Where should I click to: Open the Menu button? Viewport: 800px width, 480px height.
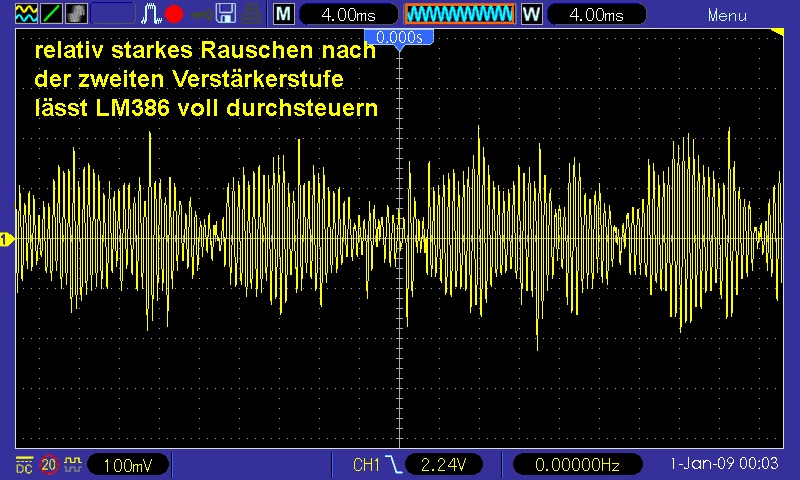[x=727, y=15]
